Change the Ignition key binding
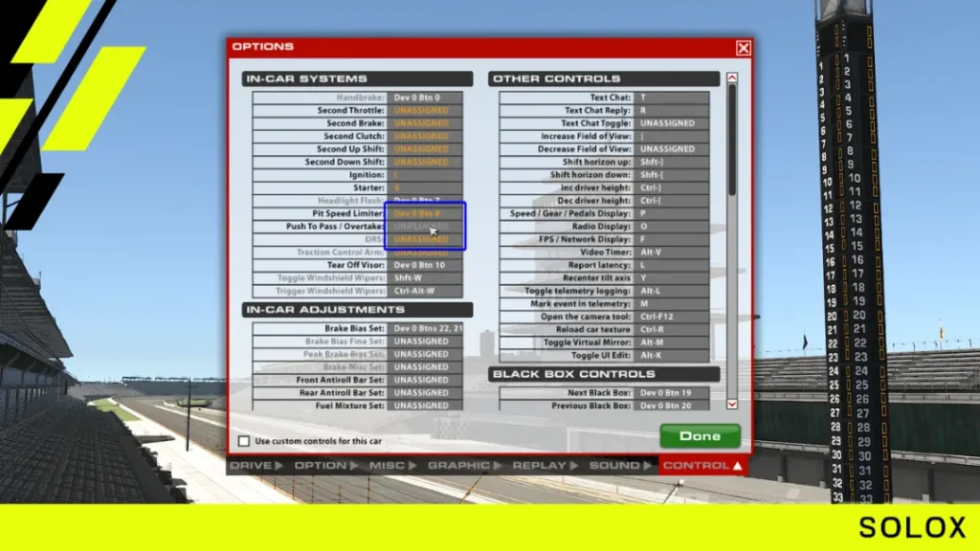Screen dimensions: 980x551 pyautogui.click(x=425, y=175)
